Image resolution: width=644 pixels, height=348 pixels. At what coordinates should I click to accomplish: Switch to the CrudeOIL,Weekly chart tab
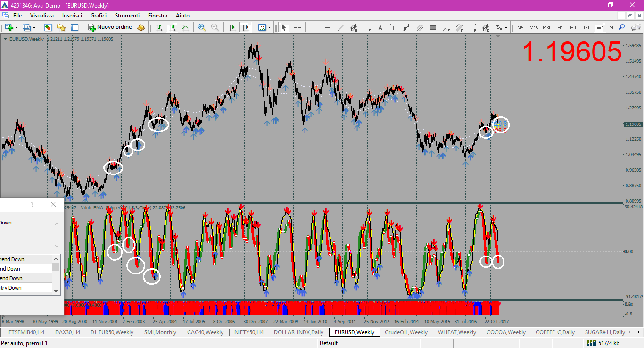tap(406, 332)
